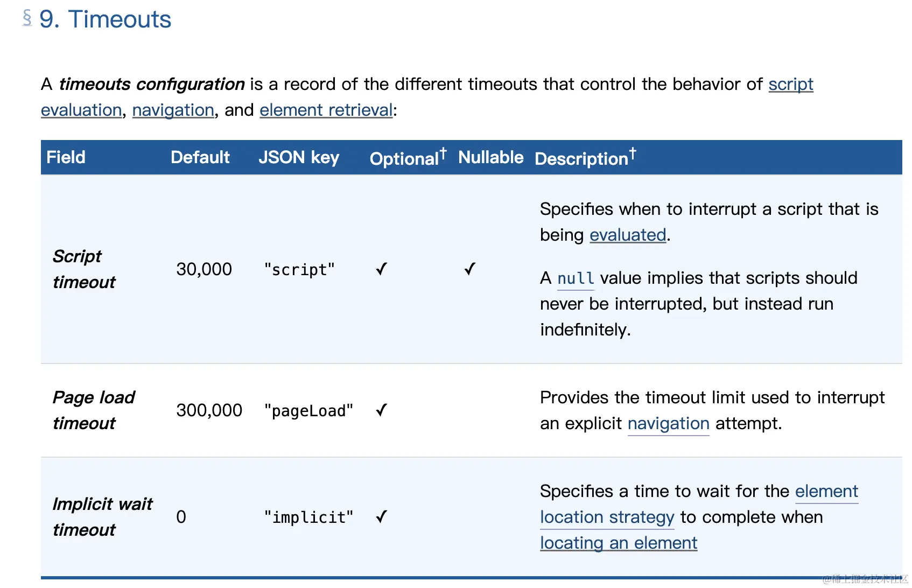
Task: Click the Nullable checkmark for Script timeout
Action: point(470,269)
